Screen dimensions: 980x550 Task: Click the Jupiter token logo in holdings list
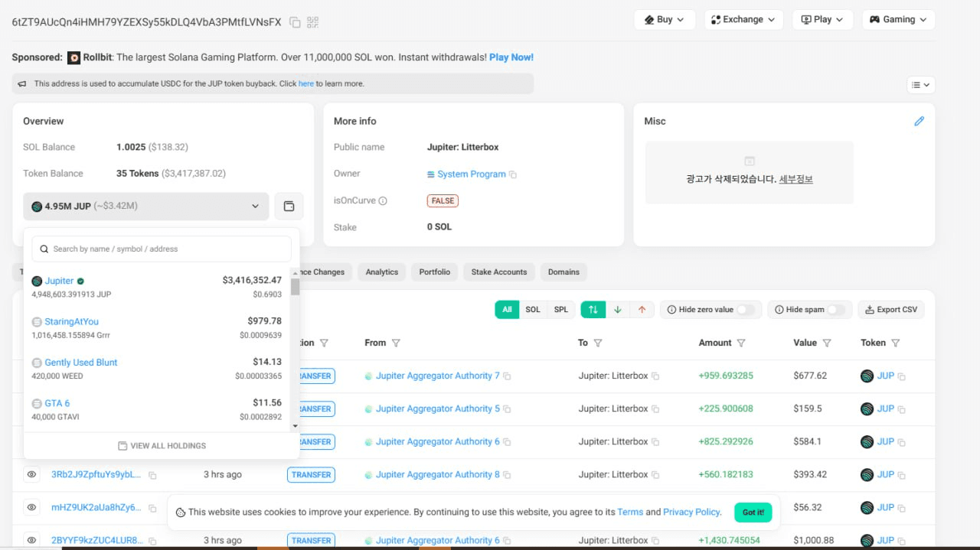tap(37, 282)
